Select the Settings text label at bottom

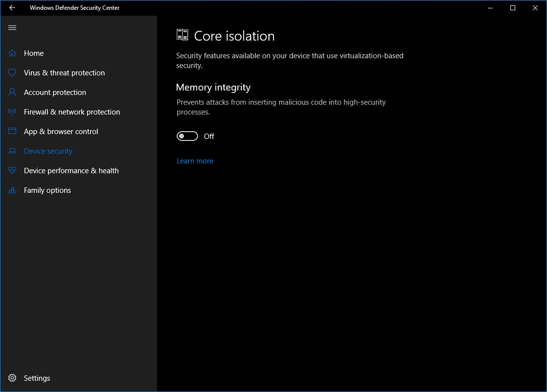(x=37, y=378)
